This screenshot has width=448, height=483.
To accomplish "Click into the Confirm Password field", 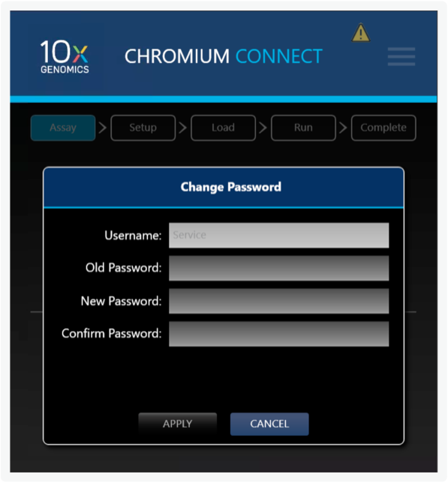I will [x=278, y=334].
